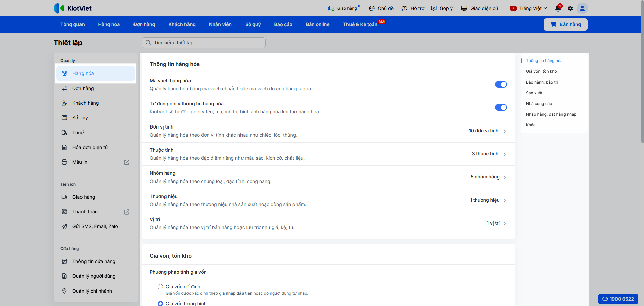Expand the Thương hiệu row chevron
The width and height of the screenshot is (644, 306).
pos(505,201)
